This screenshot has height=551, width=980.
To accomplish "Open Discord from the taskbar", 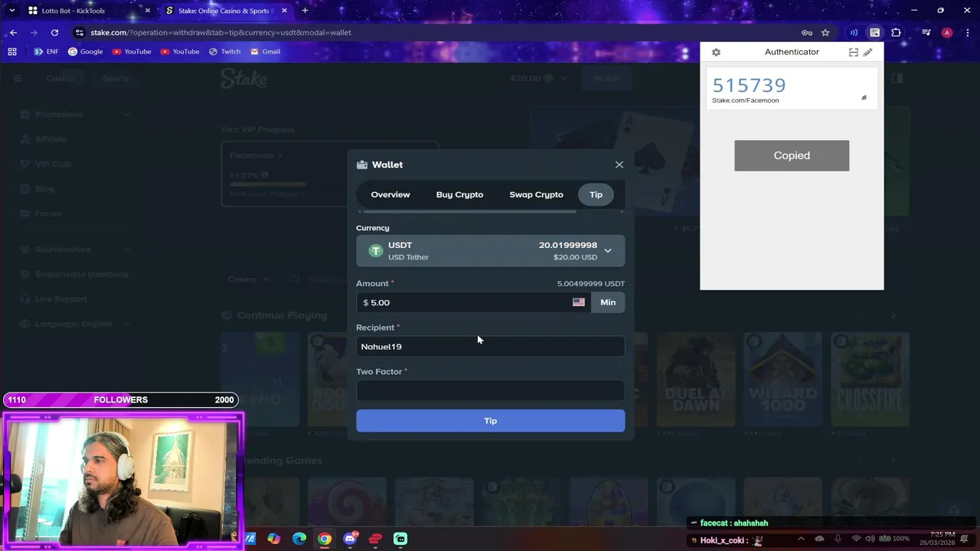I will click(x=350, y=539).
